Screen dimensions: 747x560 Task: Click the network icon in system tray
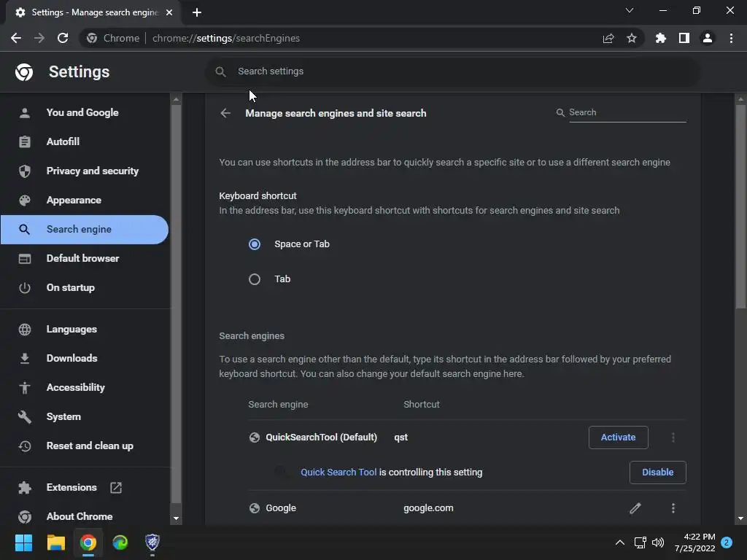coord(640,542)
